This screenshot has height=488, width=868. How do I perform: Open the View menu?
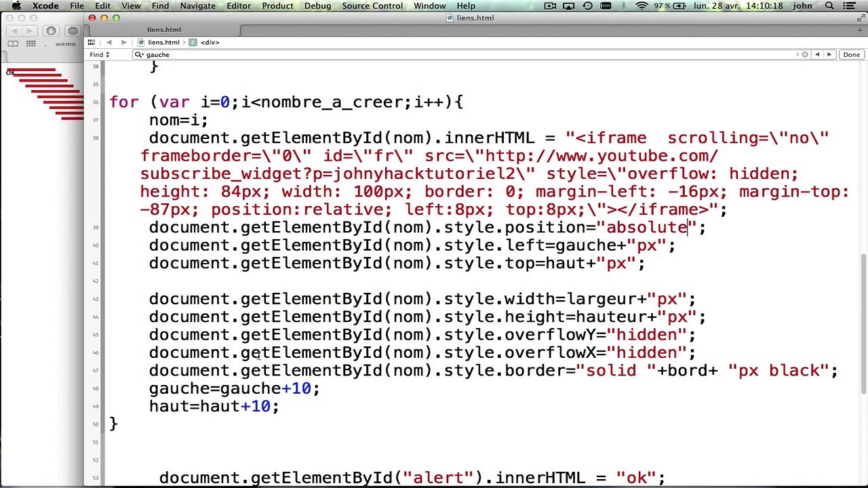(x=131, y=6)
